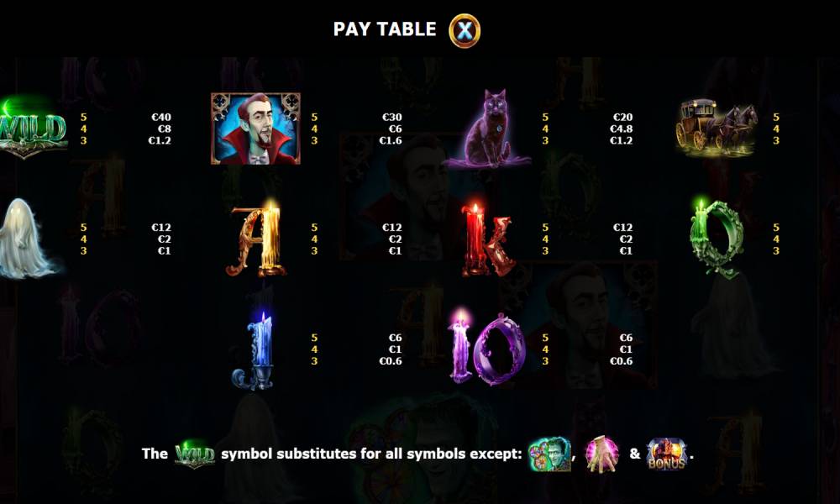Click the pink hand symbol icon
The width and height of the screenshot is (840, 504).
coord(602,454)
